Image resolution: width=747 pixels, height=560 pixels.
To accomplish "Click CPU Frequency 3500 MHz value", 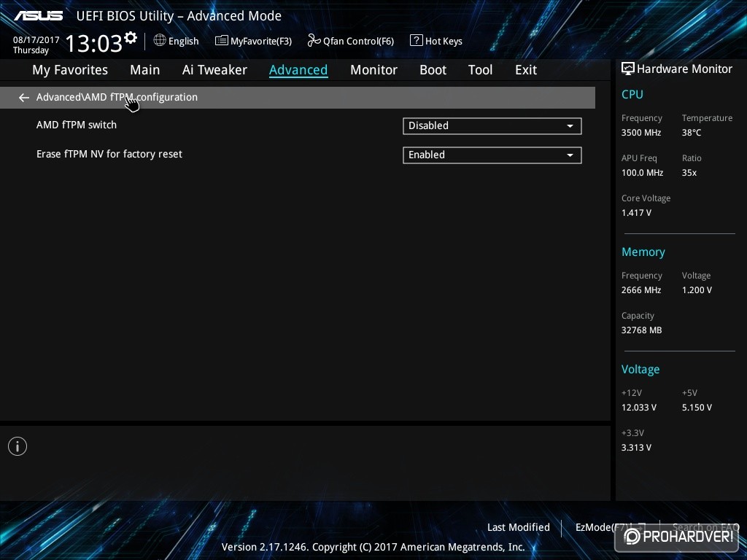I will (640, 133).
